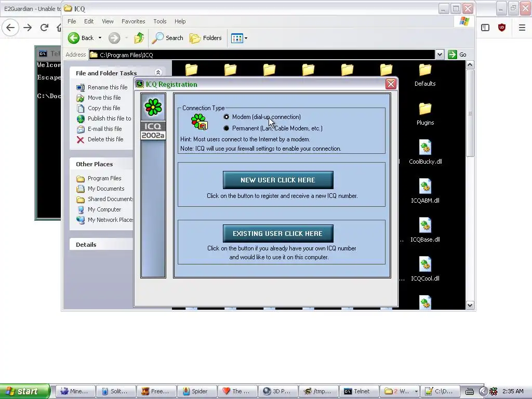532x399 pixels.
Task: Click the C:\Program Files\ICQ address field
Action: click(x=262, y=55)
